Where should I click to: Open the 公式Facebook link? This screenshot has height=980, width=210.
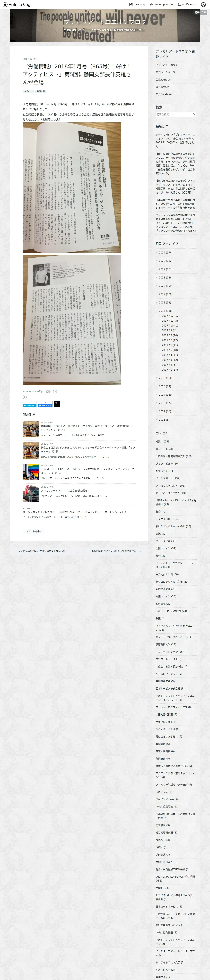click(x=164, y=94)
